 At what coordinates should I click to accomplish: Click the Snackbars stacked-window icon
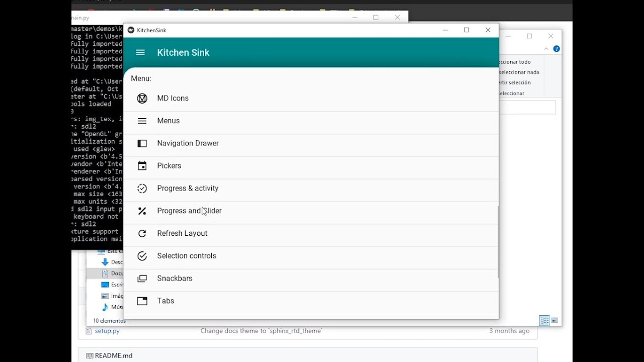(x=142, y=279)
